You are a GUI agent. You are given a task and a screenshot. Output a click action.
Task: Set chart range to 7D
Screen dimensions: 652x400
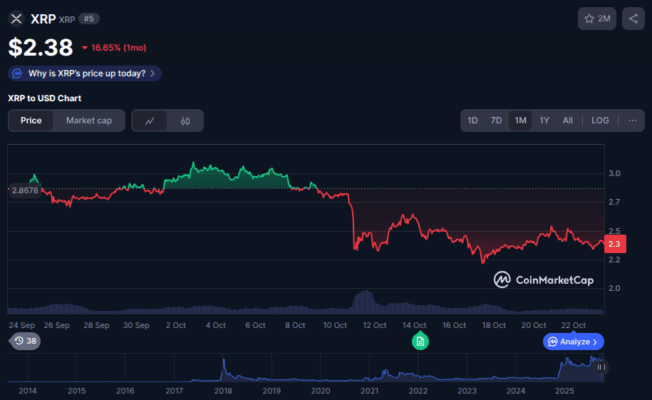[x=496, y=121]
